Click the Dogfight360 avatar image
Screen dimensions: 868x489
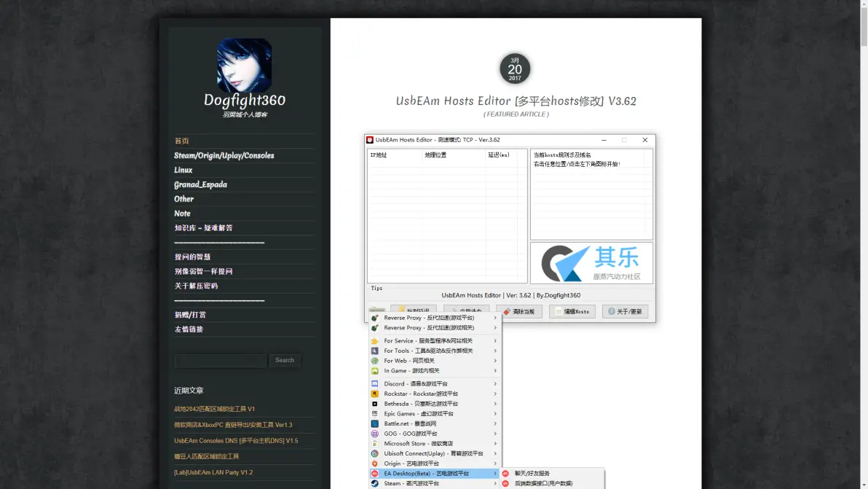pos(244,65)
